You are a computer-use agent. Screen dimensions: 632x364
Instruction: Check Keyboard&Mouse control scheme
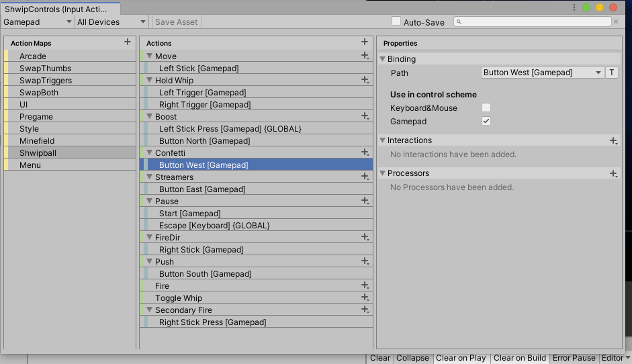[486, 107]
